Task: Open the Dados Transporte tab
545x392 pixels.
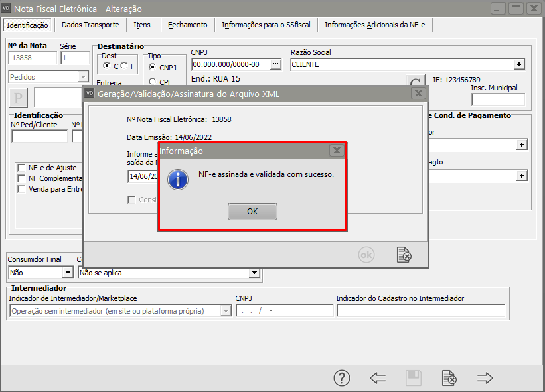Action: tap(90, 25)
